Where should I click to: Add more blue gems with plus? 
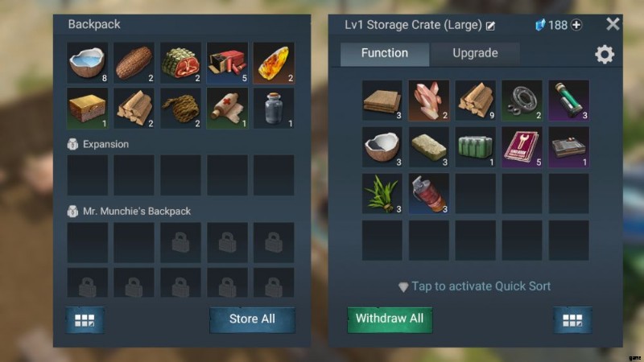coord(576,25)
